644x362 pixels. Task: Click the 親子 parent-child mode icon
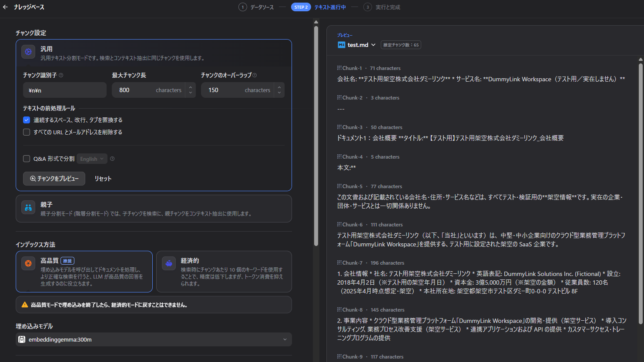tap(28, 208)
